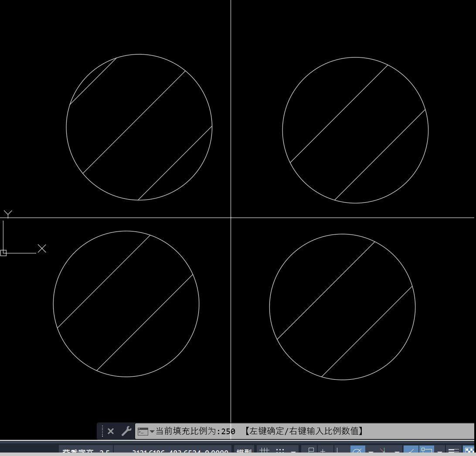Toggle isometric drafting icon
The height and width of the screenshot is (456, 476).
384,452
